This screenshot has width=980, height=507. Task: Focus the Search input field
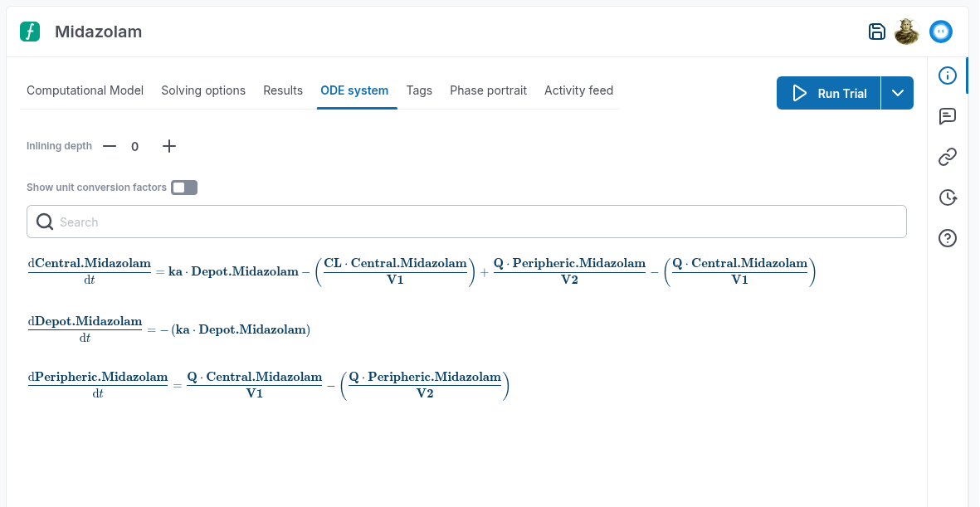coord(466,222)
